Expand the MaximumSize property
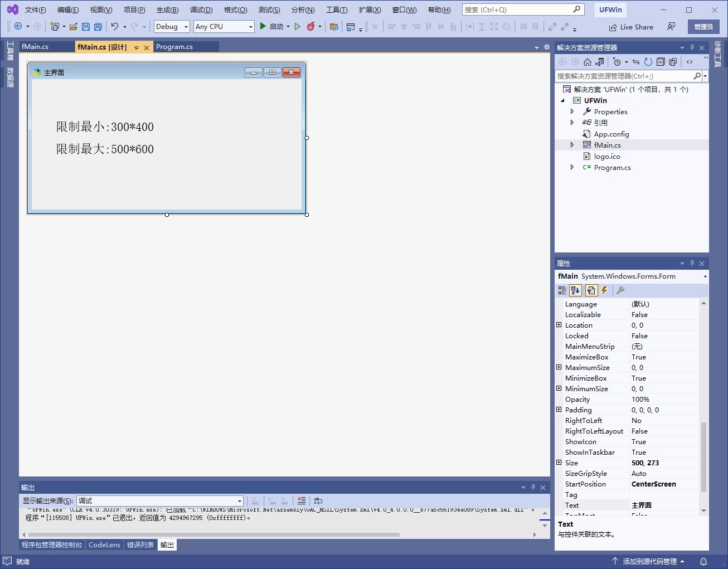728x569 pixels. coord(559,367)
